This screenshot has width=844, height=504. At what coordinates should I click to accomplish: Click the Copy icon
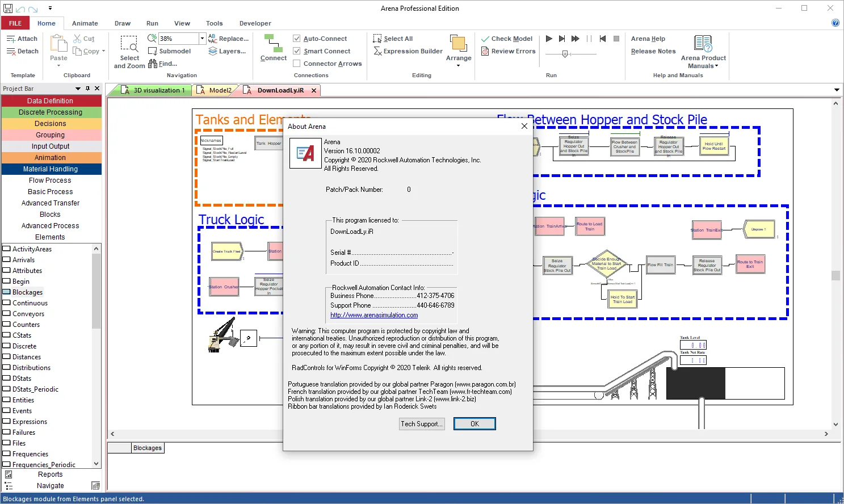tap(77, 51)
